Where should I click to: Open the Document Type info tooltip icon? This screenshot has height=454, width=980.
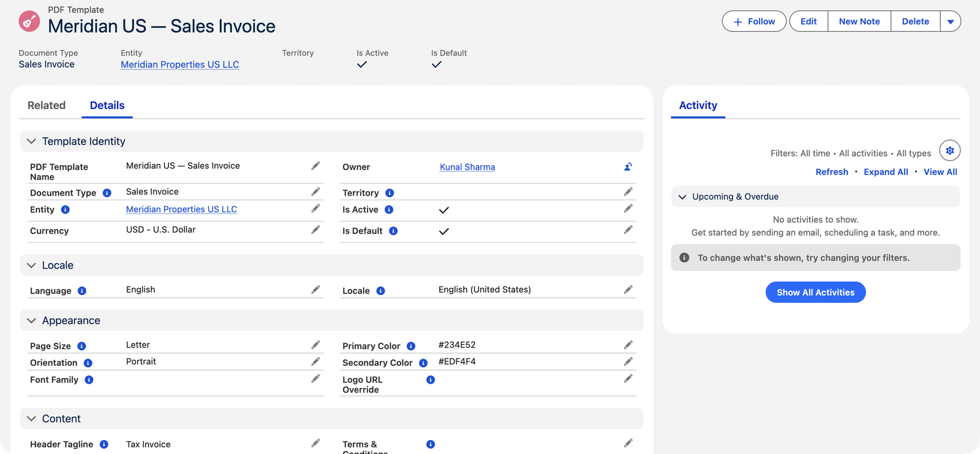point(107,193)
